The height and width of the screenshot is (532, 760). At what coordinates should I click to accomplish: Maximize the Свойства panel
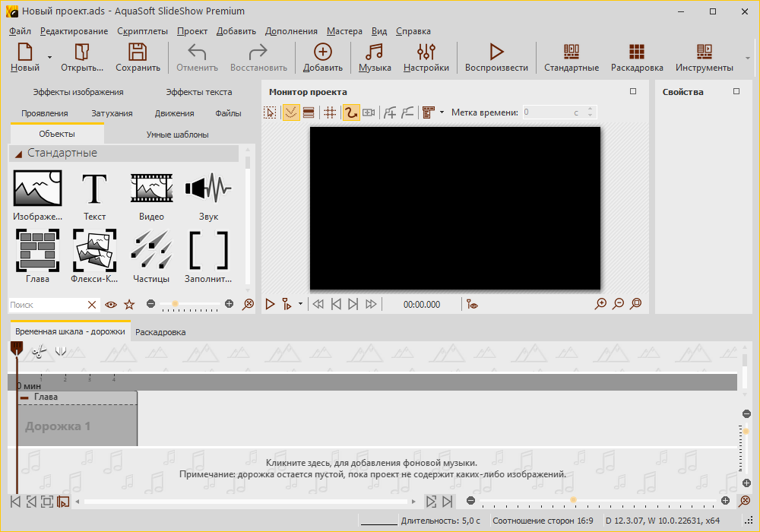tap(736, 91)
